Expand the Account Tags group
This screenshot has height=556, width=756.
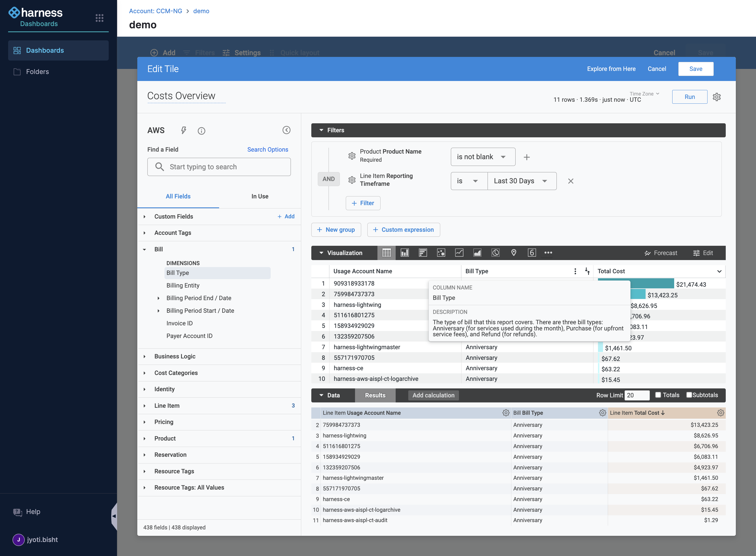tap(145, 233)
